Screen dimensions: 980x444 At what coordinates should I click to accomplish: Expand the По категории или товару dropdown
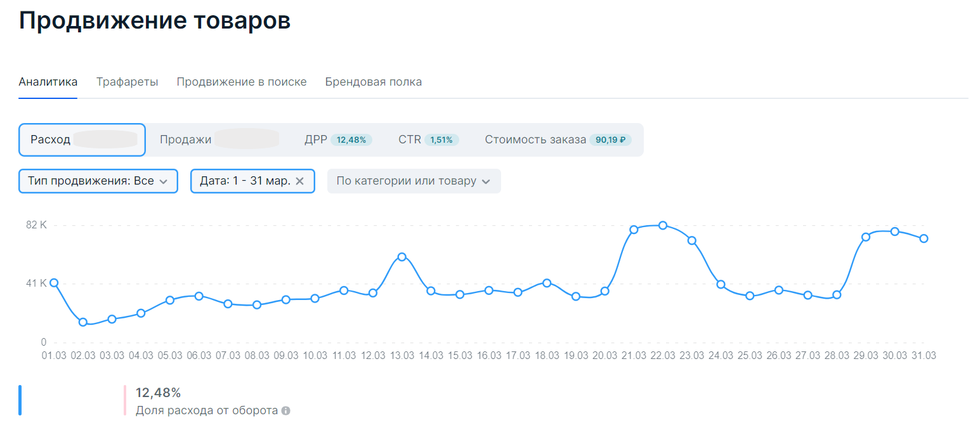coord(414,181)
